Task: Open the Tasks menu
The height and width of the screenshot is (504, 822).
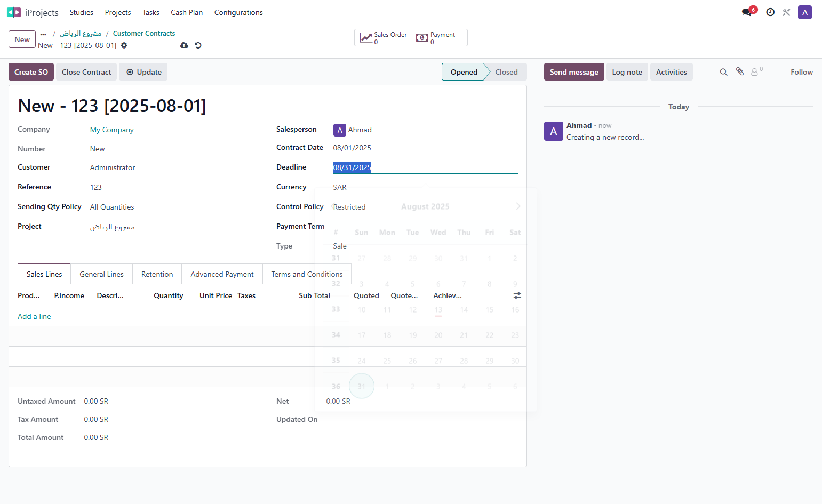Action: 151,12
